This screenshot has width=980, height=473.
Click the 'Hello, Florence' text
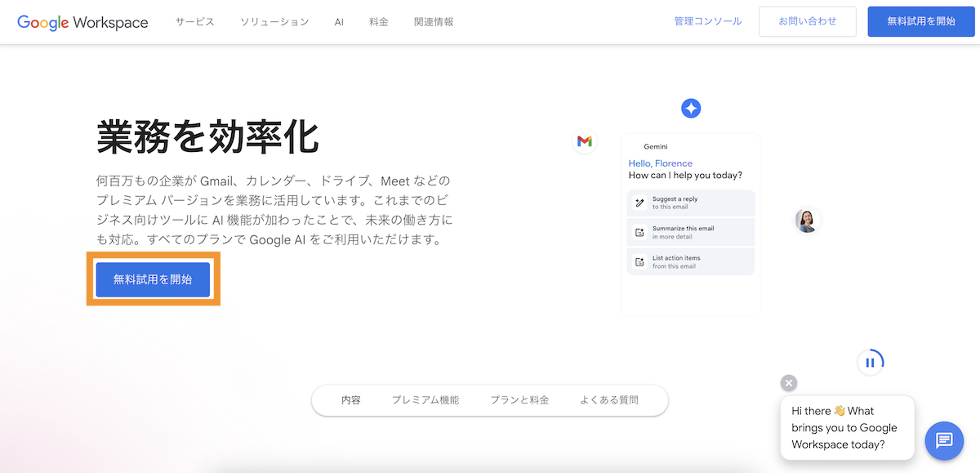[x=660, y=163]
